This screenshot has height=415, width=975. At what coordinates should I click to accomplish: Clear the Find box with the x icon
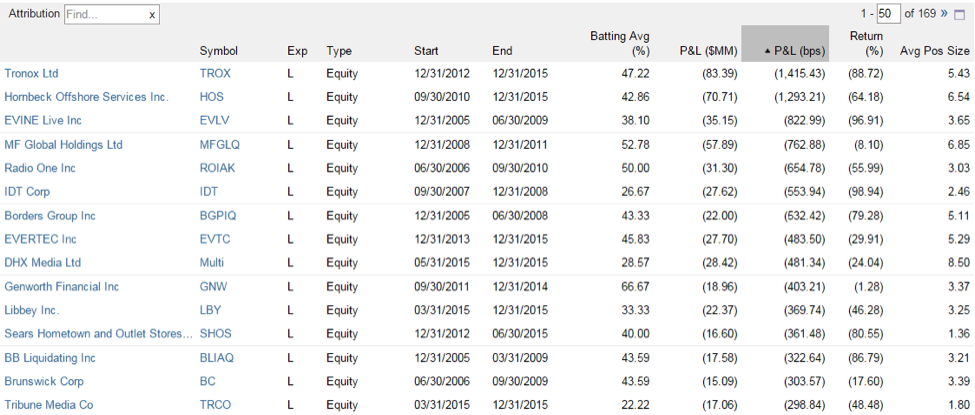[152, 15]
